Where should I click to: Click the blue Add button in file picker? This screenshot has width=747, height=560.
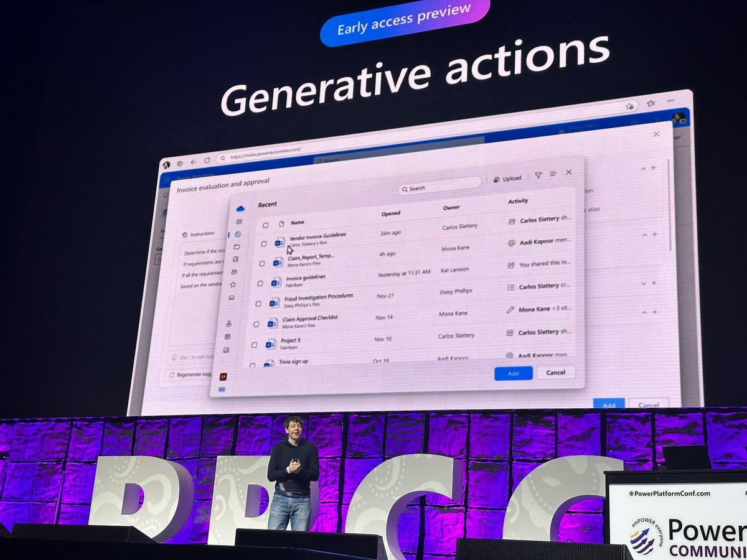(x=514, y=373)
